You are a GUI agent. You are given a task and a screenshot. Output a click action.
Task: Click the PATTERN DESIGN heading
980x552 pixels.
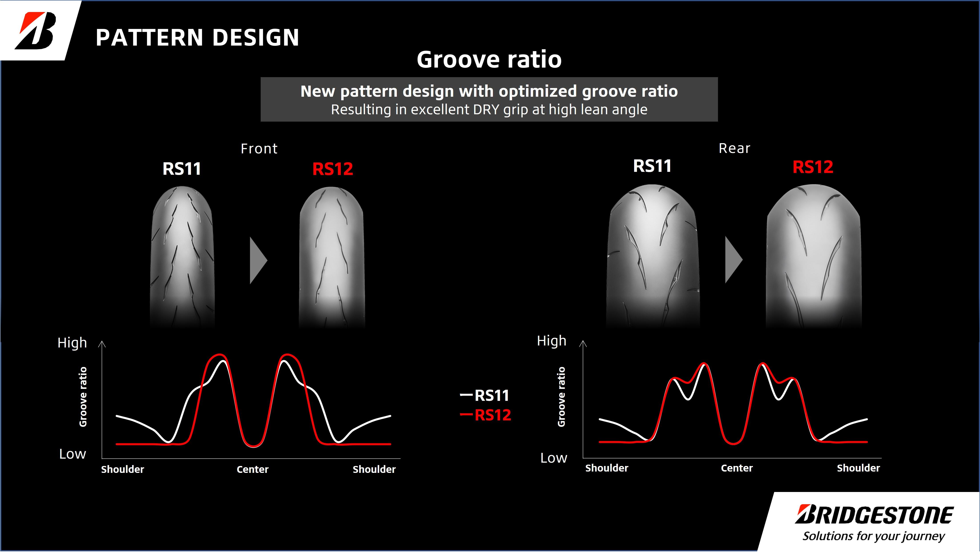tap(198, 37)
